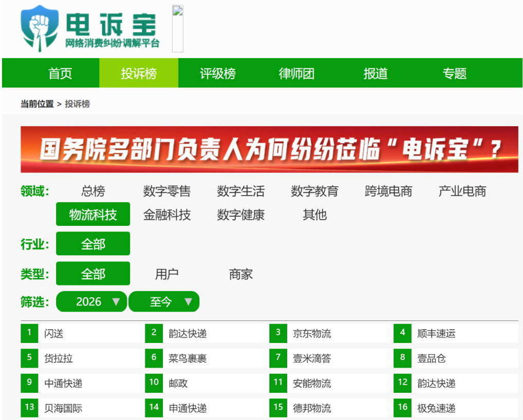Image resolution: width=523 pixels, height=420 pixels.
Task: Open rank 16 极兔速递 entry
Action: [456, 408]
